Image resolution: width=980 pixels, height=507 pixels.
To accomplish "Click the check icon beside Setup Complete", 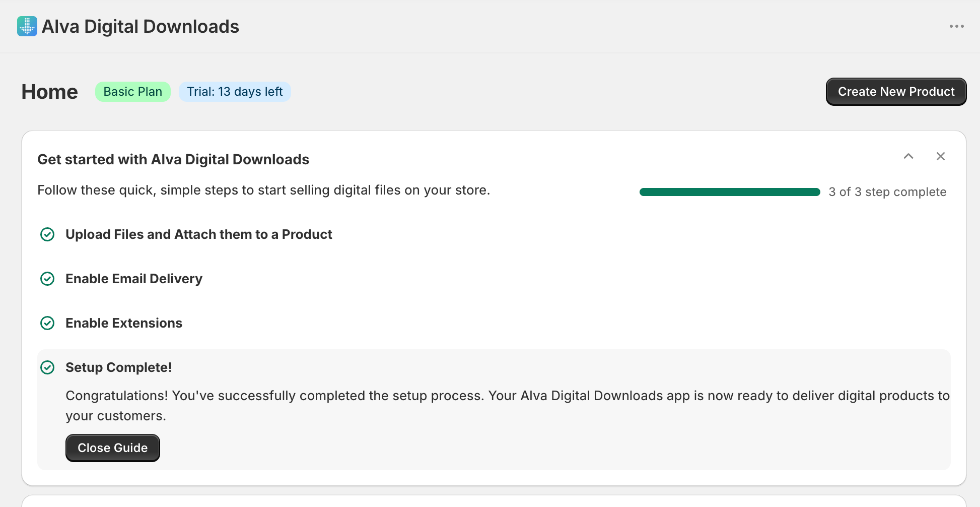I will click(47, 367).
